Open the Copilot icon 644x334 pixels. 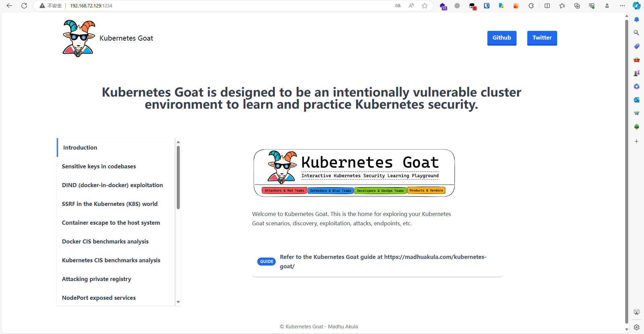[636, 6]
